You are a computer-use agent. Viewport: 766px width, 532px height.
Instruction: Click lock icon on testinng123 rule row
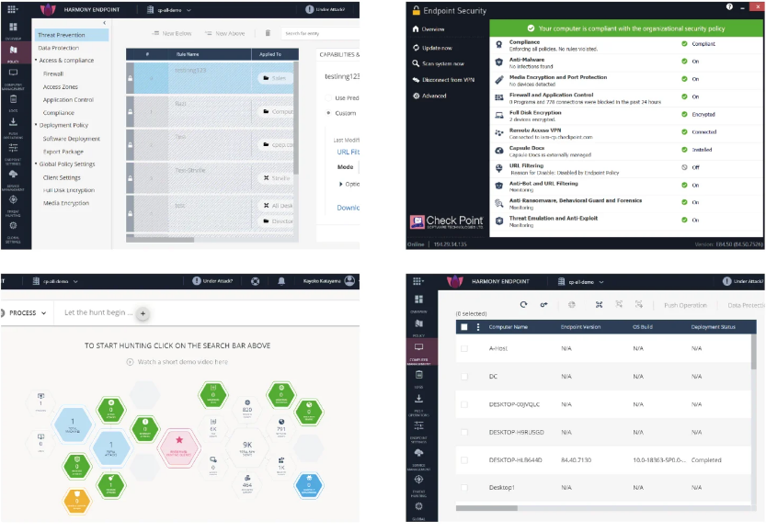point(130,78)
